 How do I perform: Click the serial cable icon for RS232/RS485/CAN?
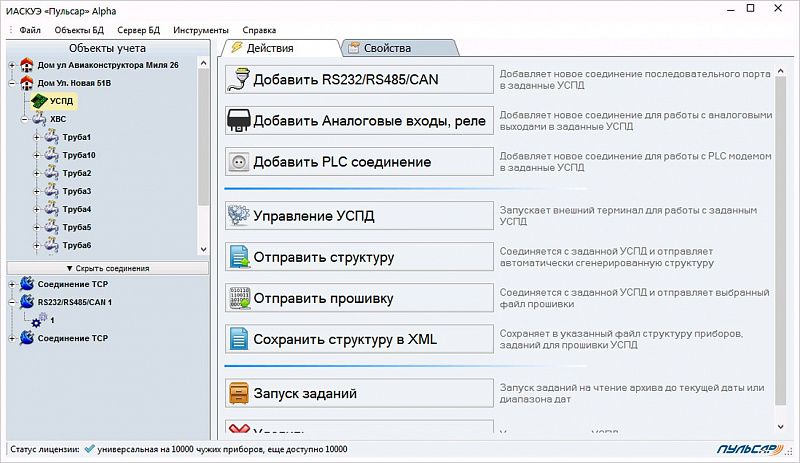coord(239,79)
